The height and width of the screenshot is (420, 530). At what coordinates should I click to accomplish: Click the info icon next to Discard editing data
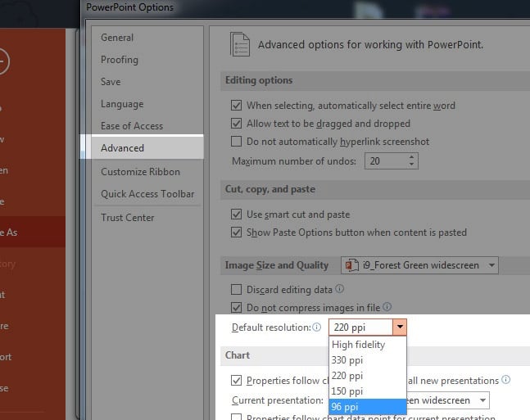tap(340, 289)
